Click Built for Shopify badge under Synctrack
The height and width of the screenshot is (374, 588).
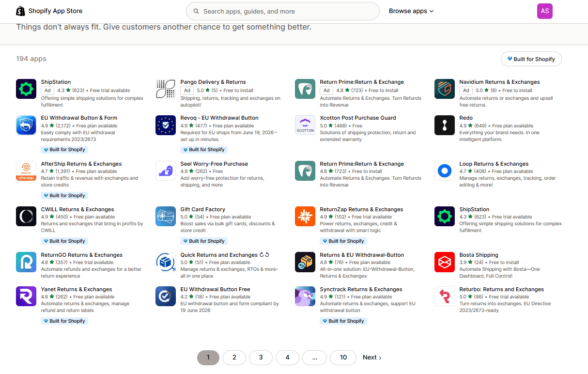click(343, 321)
